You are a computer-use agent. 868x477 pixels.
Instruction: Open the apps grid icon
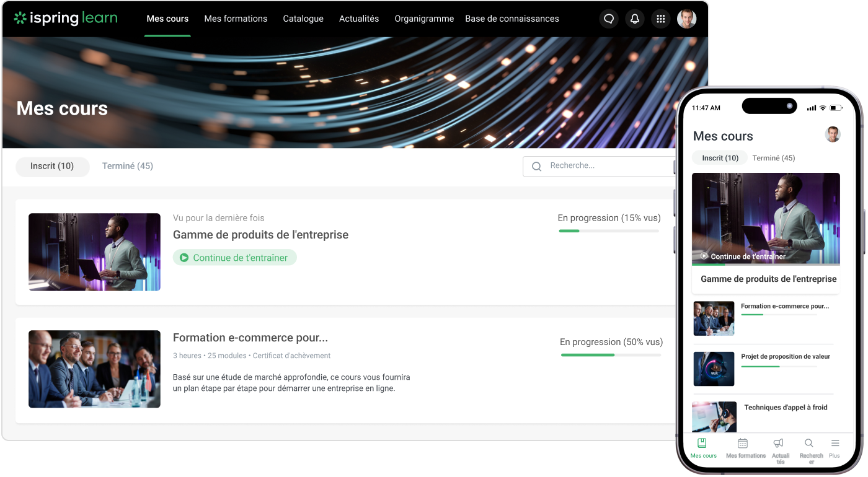pos(660,19)
